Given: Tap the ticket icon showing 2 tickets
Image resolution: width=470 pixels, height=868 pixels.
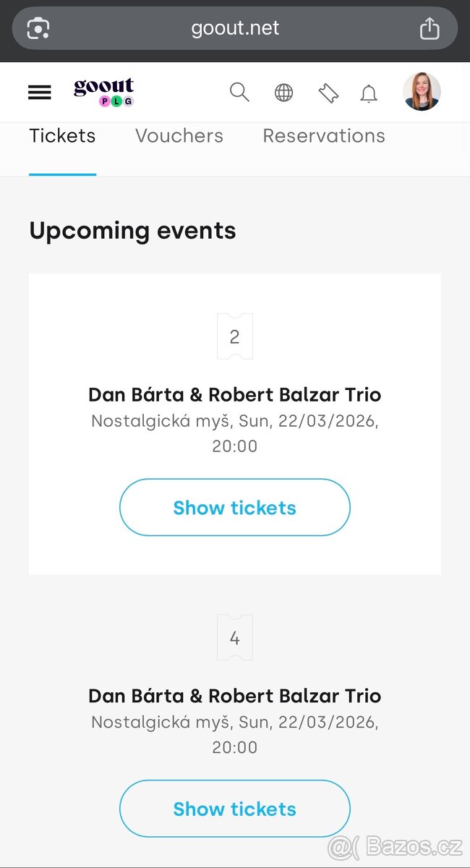Looking at the screenshot, I should click(234, 336).
